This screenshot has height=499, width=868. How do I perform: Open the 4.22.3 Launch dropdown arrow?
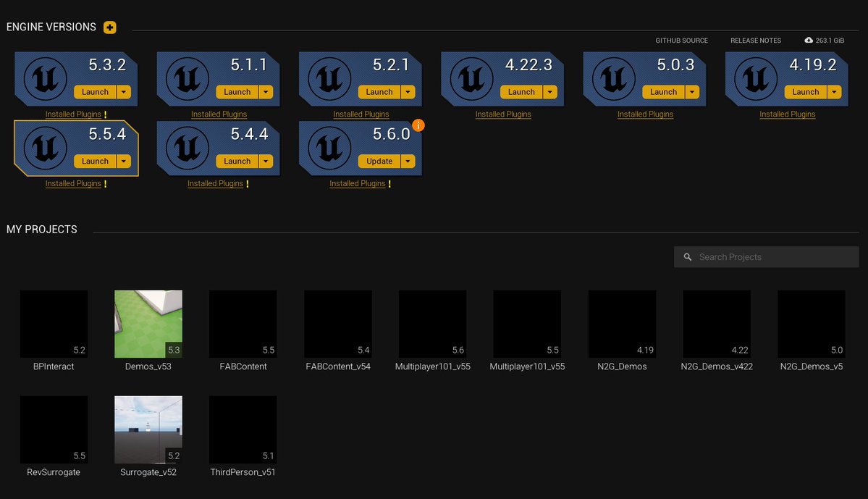550,92
